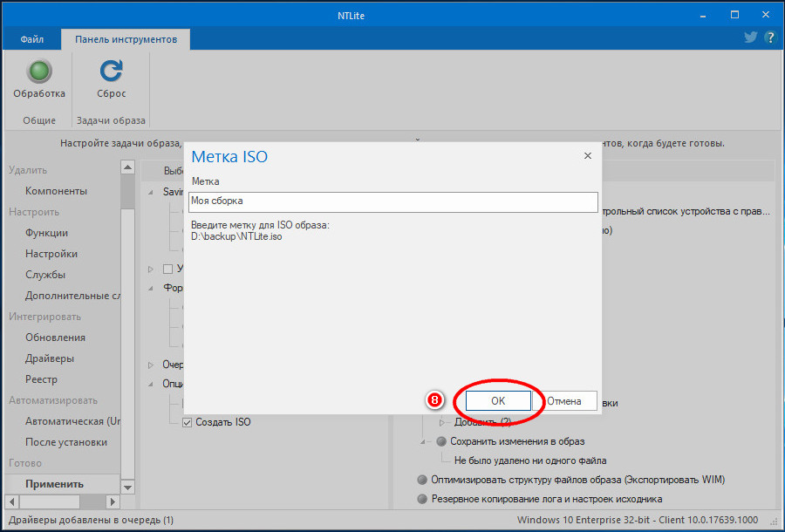Click status text Драйверы добавлены в очередь (1)

(91, 520)
